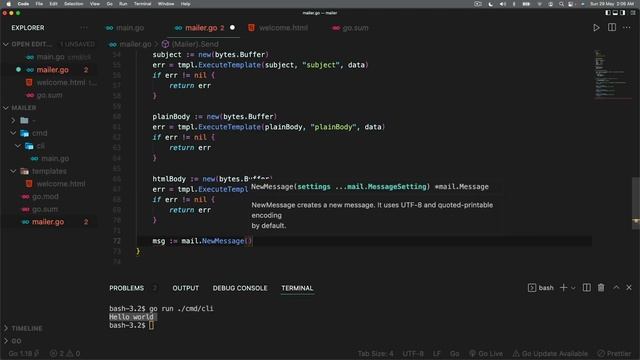Open the Selection menu
This screenshot has width=640, height=360.
pos(73,4)
